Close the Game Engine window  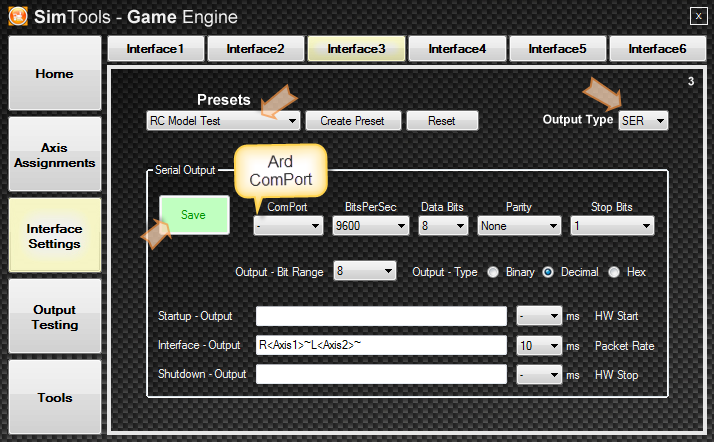click(698, 16)
